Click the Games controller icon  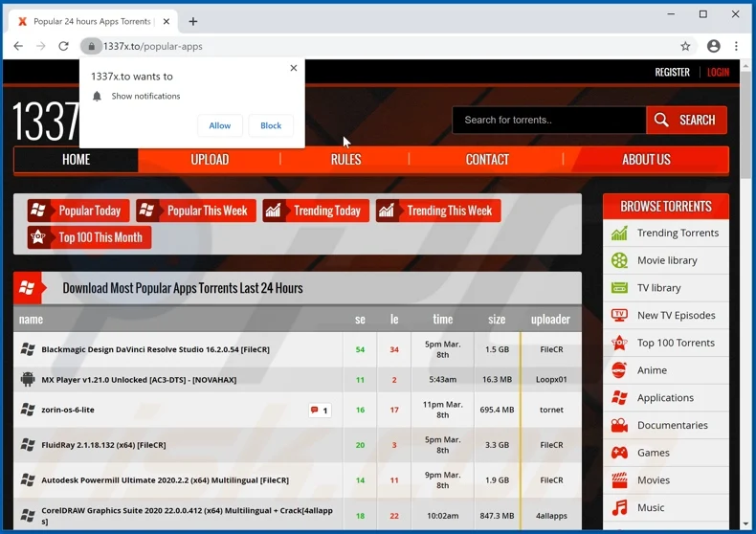620,453
